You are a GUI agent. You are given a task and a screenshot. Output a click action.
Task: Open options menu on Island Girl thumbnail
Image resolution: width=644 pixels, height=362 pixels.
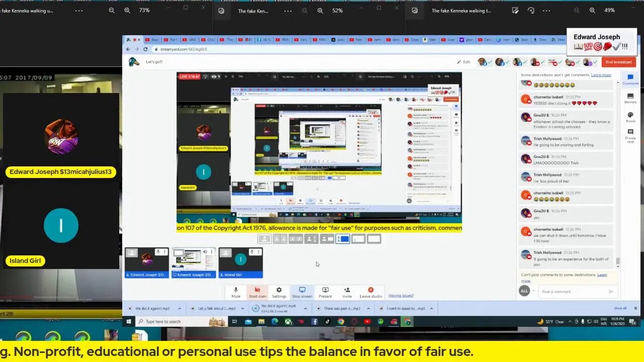[259, 252]
